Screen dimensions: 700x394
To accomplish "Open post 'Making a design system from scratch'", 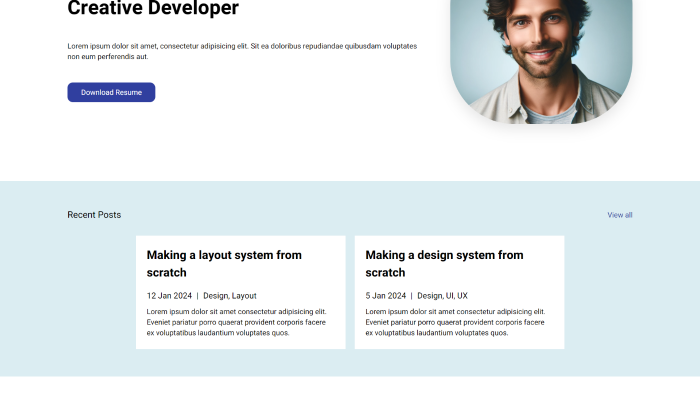I will coord(444,264).
